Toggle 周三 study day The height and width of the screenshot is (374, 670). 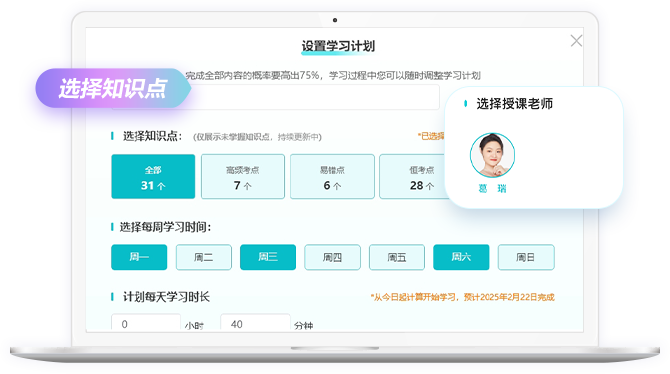(268, 257)
